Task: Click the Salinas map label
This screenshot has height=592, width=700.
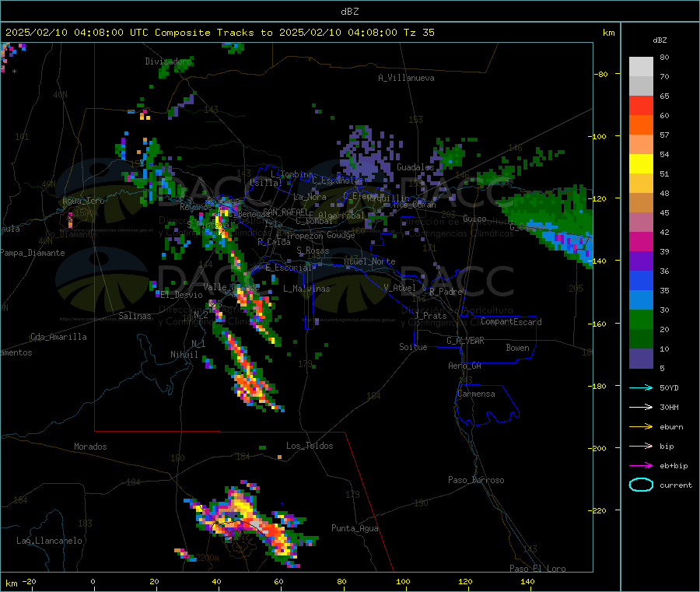Action: click(x=135, y=316)
